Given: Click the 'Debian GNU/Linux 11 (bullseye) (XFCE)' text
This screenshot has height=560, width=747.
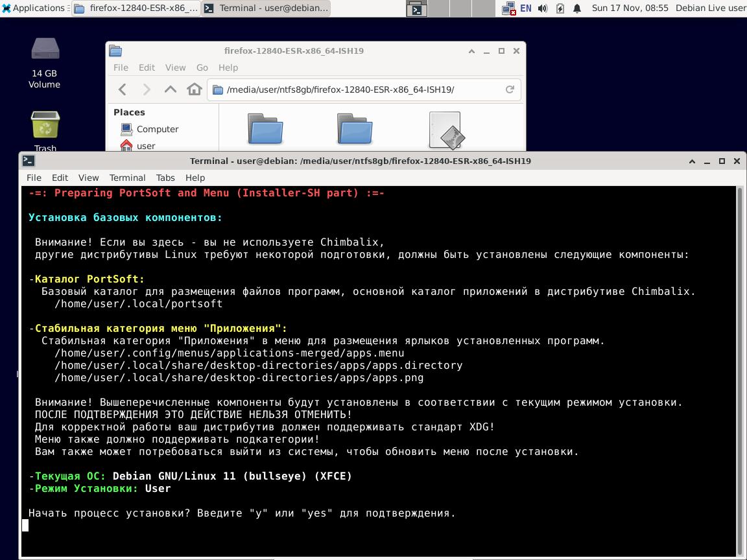Looking at the screenshot, I should coord(233,476).
